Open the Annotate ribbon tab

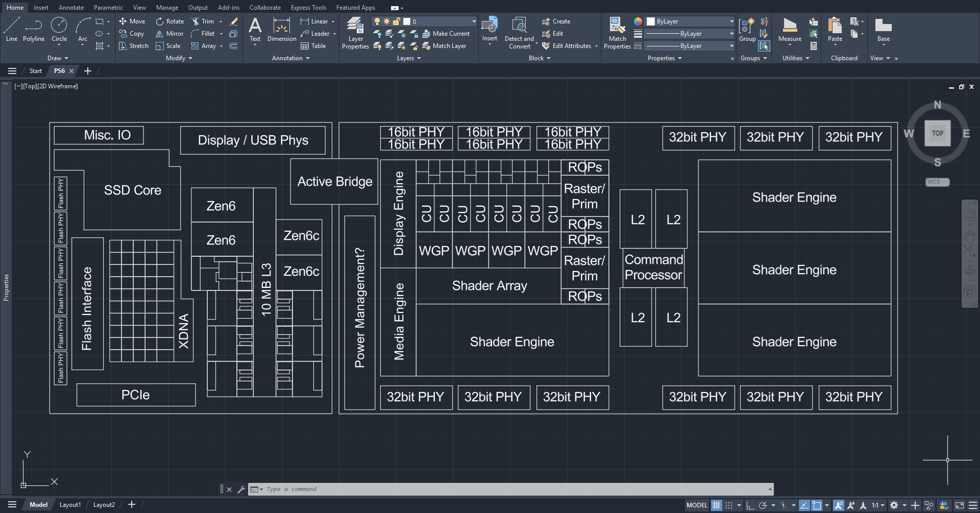[71, 8]
